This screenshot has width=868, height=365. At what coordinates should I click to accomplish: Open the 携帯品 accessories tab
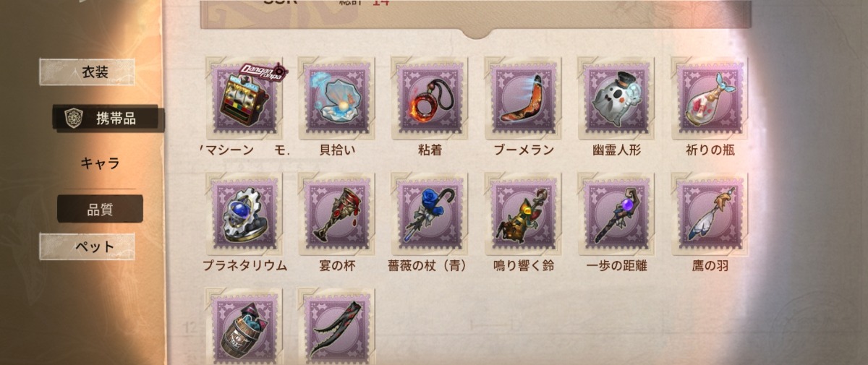109,119
